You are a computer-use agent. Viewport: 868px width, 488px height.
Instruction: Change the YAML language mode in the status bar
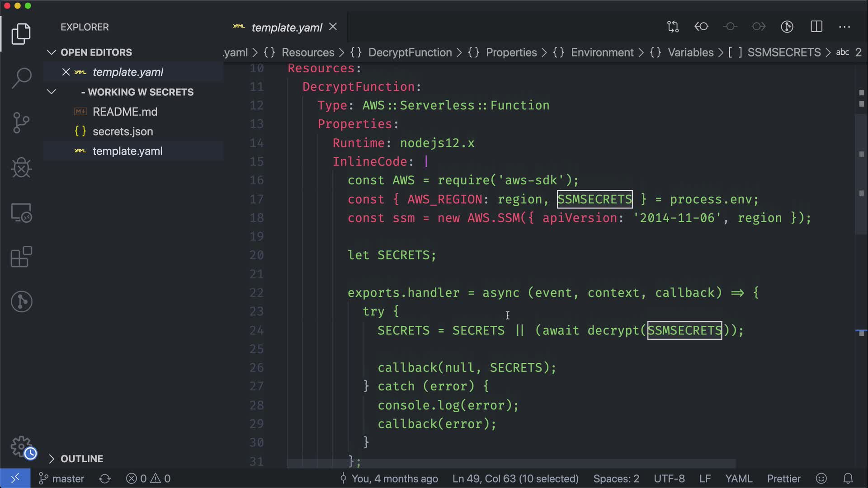739,479
